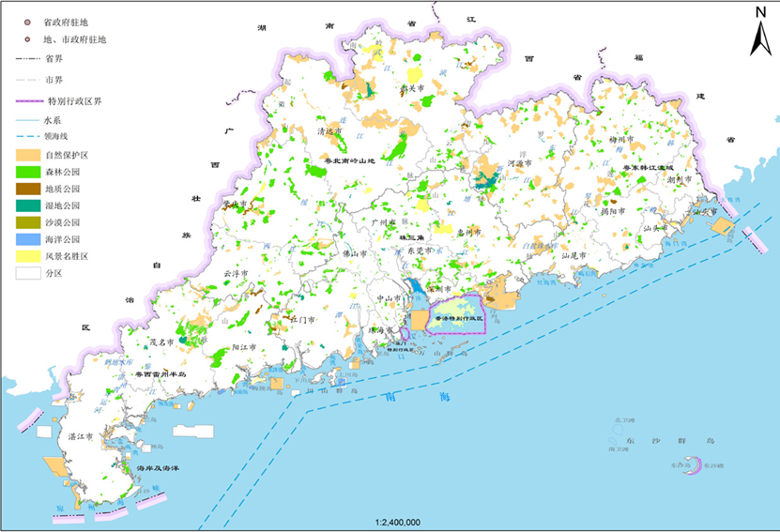Screen dimensions: 780x532
Task: Click the 地、市政府驻地 circle symbol in legend
Action: (x=28, y=40)
